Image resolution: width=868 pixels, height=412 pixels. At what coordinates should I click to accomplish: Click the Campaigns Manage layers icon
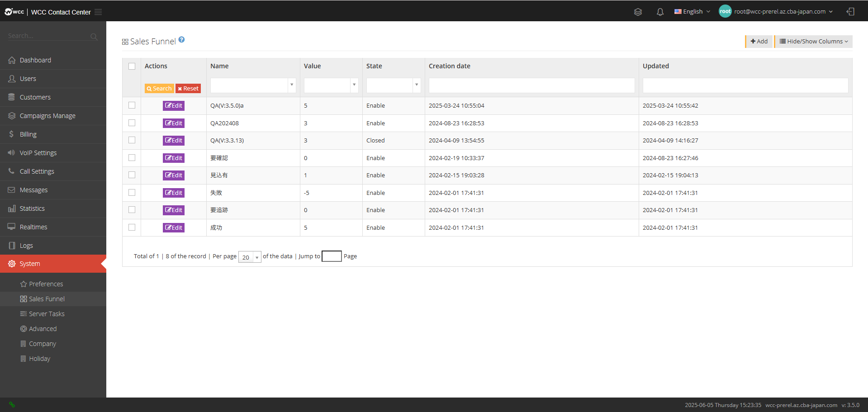[12, 116]
